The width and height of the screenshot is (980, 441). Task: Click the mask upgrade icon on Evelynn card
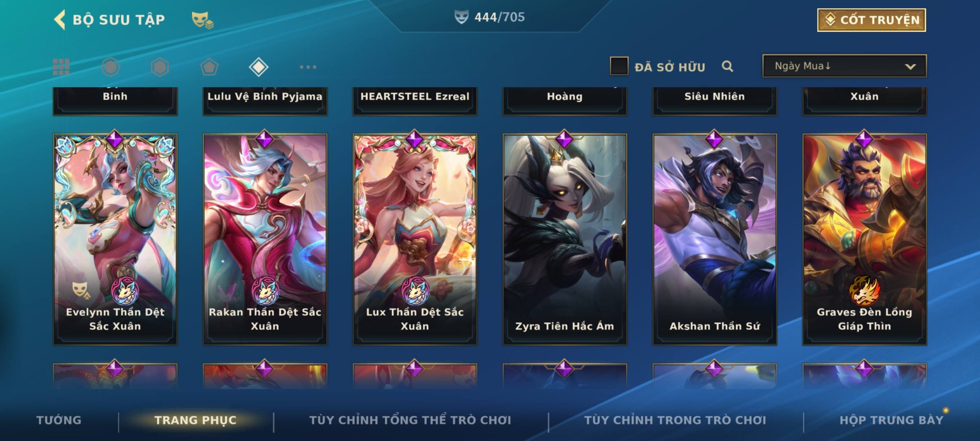click(x=81, y=290)
